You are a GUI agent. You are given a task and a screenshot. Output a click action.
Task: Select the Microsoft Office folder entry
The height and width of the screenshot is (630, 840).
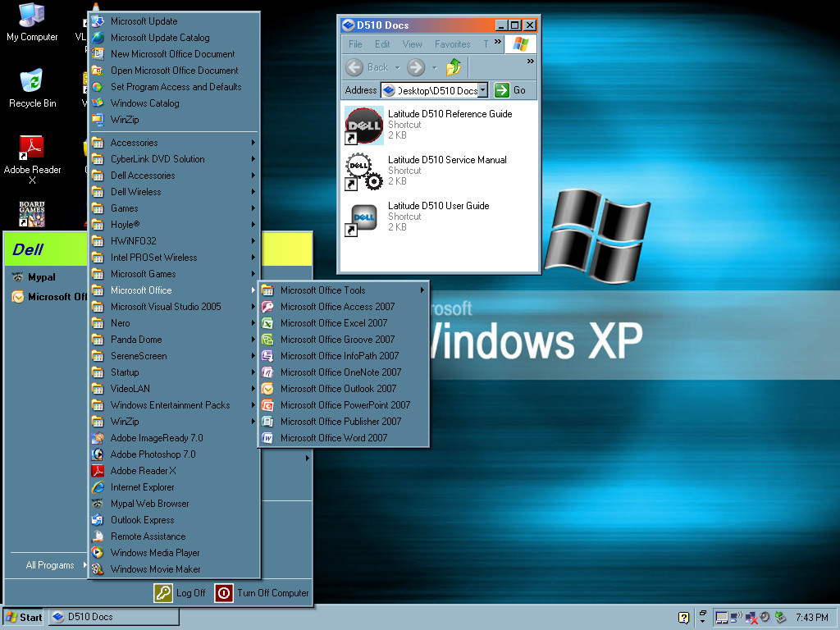[x=174, y=290]
